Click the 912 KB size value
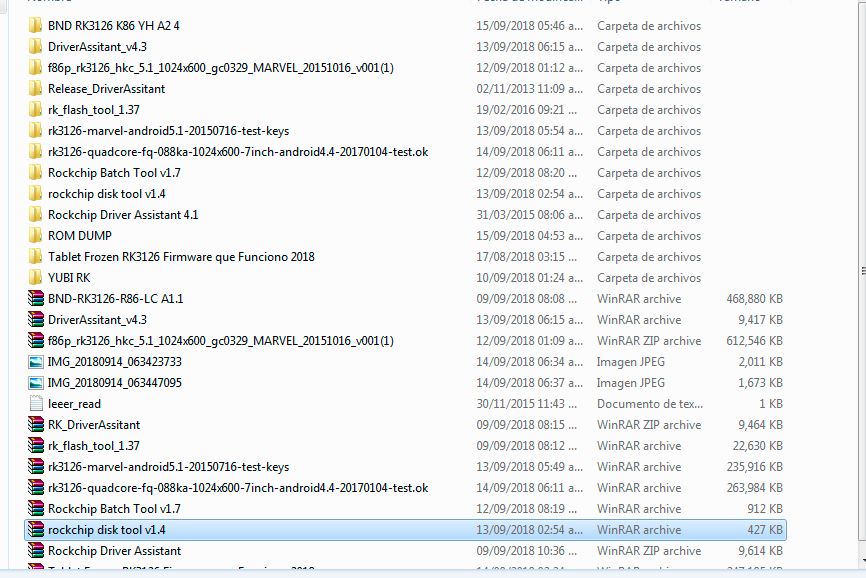Screen dimensions: 866x578 coord(765,508)
